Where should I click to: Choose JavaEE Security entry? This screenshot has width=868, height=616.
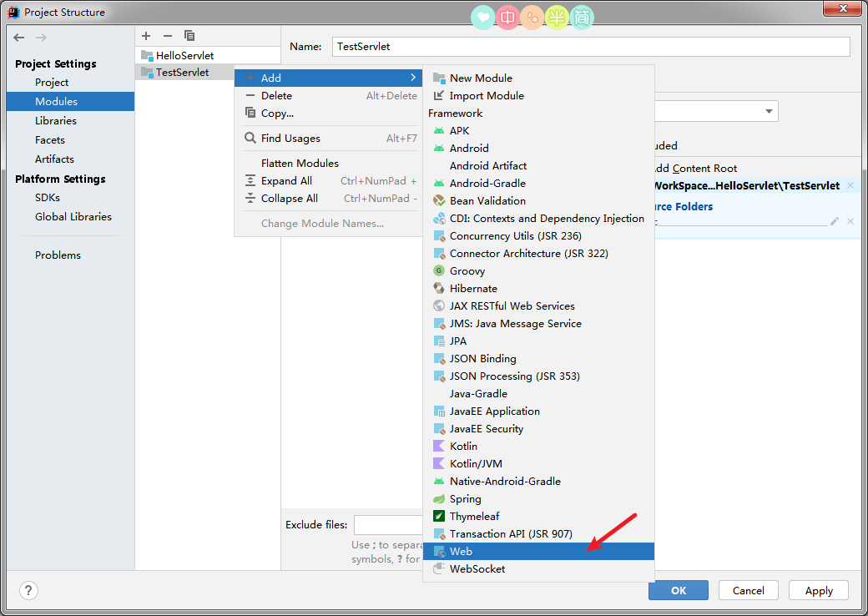(538, 429)
